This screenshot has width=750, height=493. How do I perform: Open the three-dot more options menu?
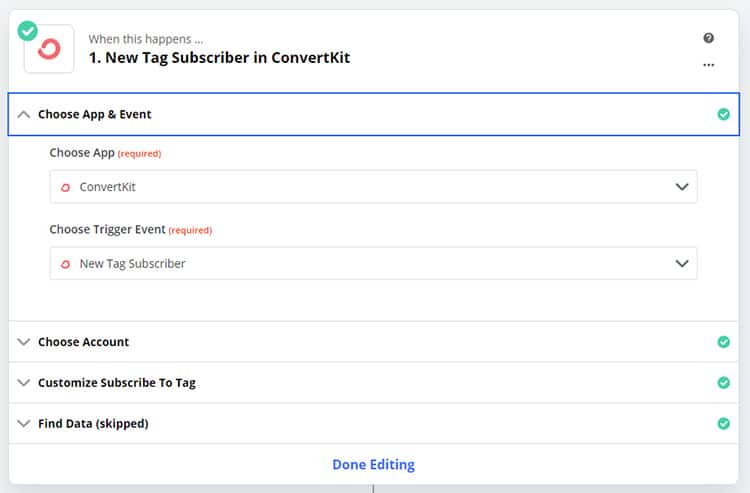(x=708, y=65)
